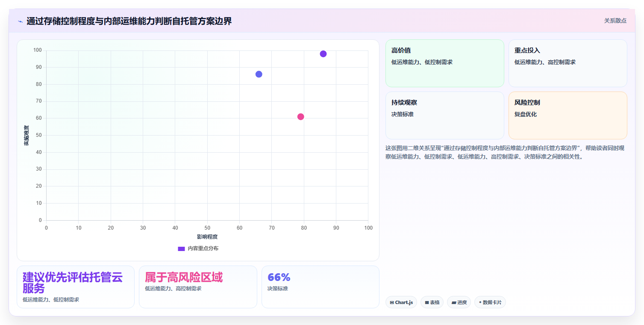Click 决策标准 label under 66%
This screenshot has width=644, height=325.
(x=278, y=289)
